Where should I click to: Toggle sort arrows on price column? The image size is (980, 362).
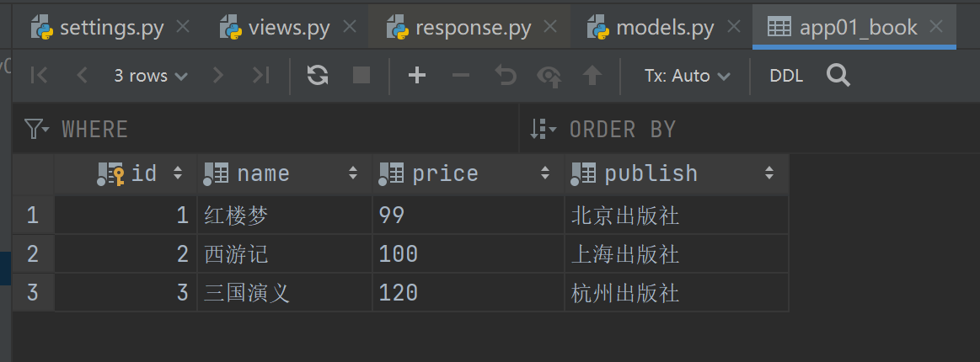(x=545, y=173)
